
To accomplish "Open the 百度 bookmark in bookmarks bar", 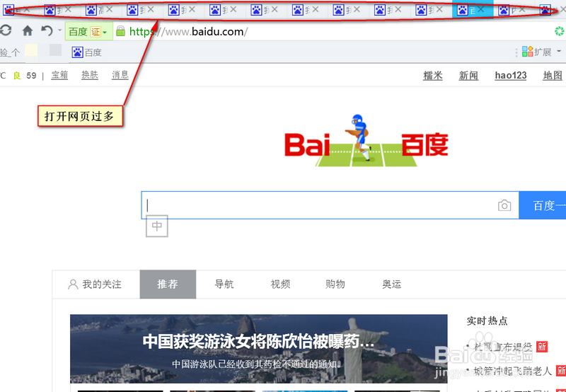I will [86, 52].
